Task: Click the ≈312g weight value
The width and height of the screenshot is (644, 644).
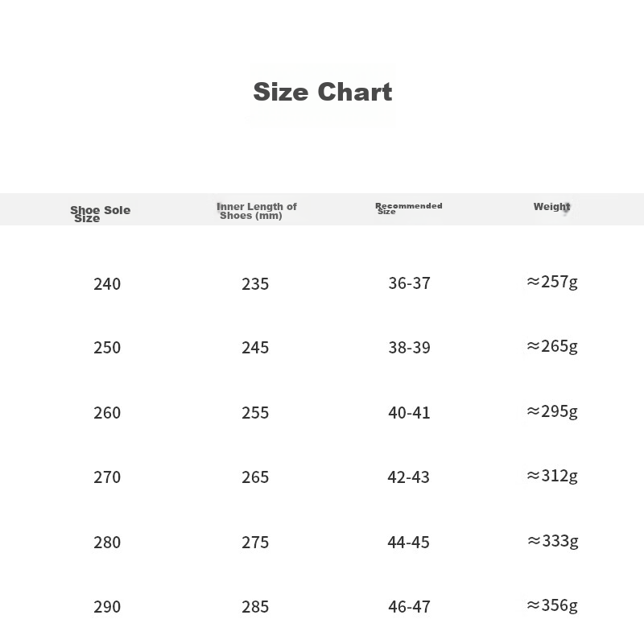Action: click(552, 476)
